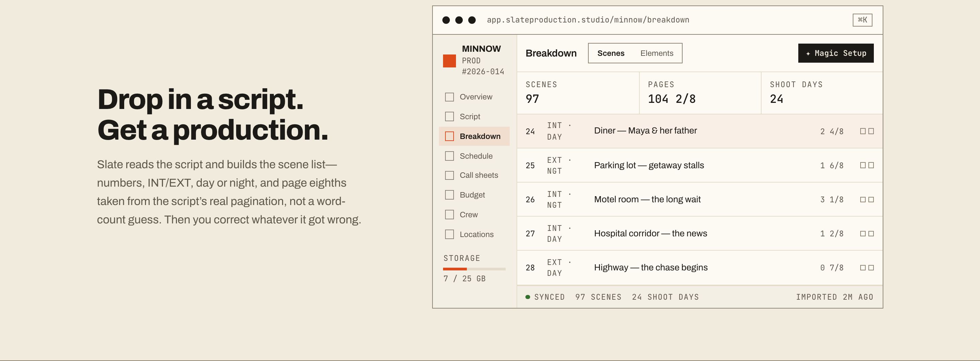Click the square icon beside Budget

(x=449, y=195)
